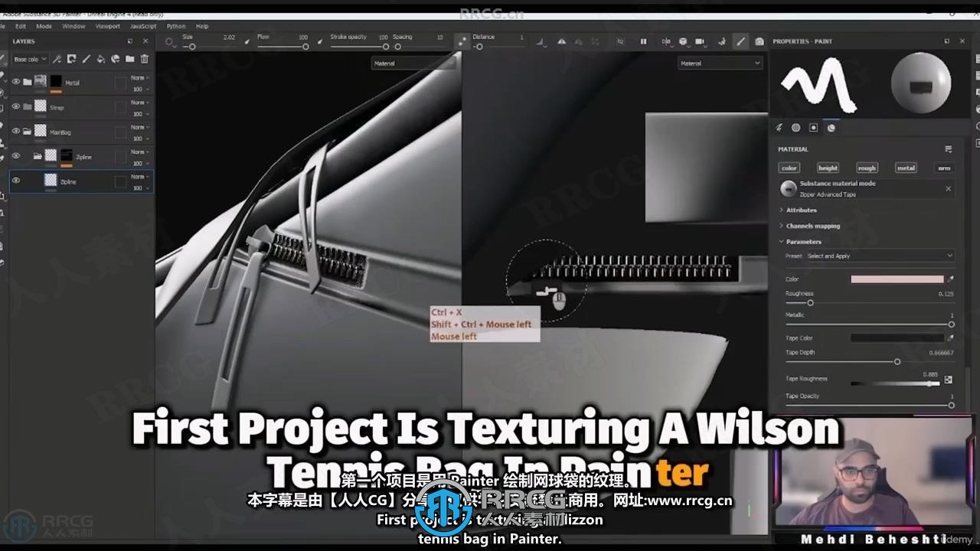
Task: Open the Alpha properties tab icon
Action: 796,128
